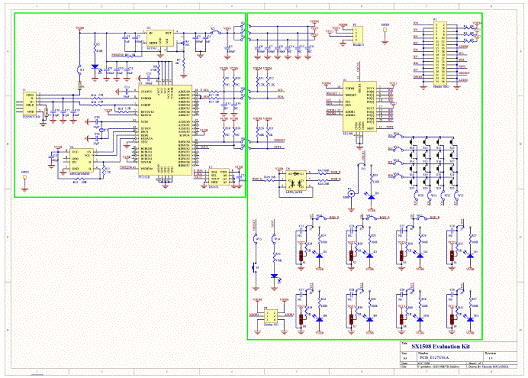The width and height of the screenshot is (528, 378).
Task: Click the push-button switch below the vertical jumper
Action: [x=255, y=268]
